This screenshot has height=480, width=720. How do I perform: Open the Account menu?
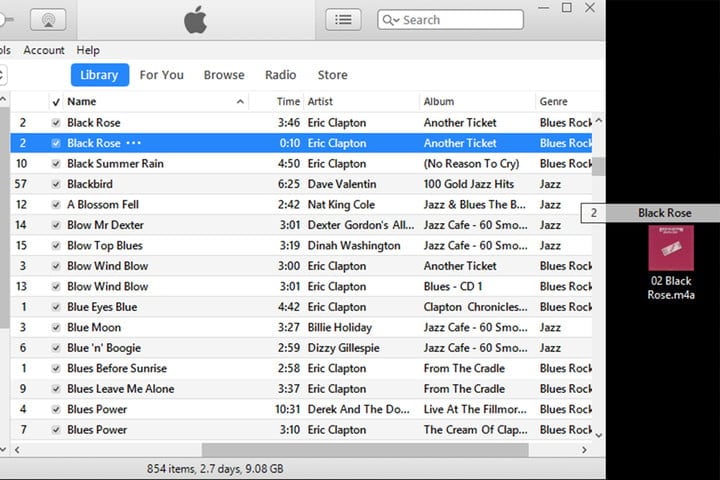[x=44, y=50]
